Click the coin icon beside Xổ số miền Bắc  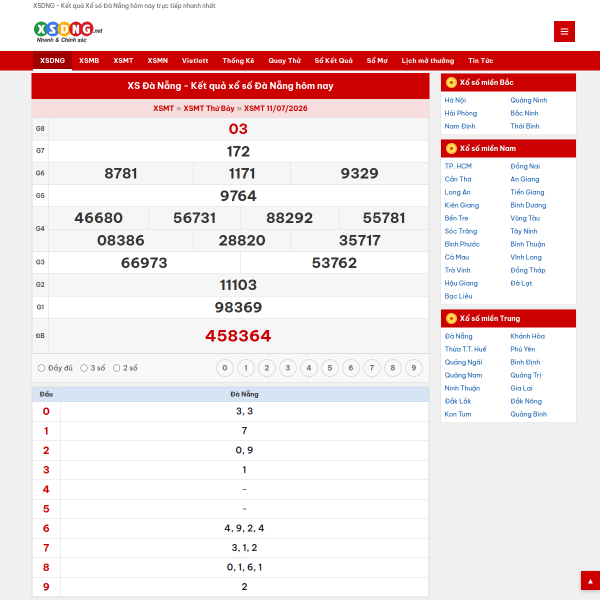click(x=451, y=82)
